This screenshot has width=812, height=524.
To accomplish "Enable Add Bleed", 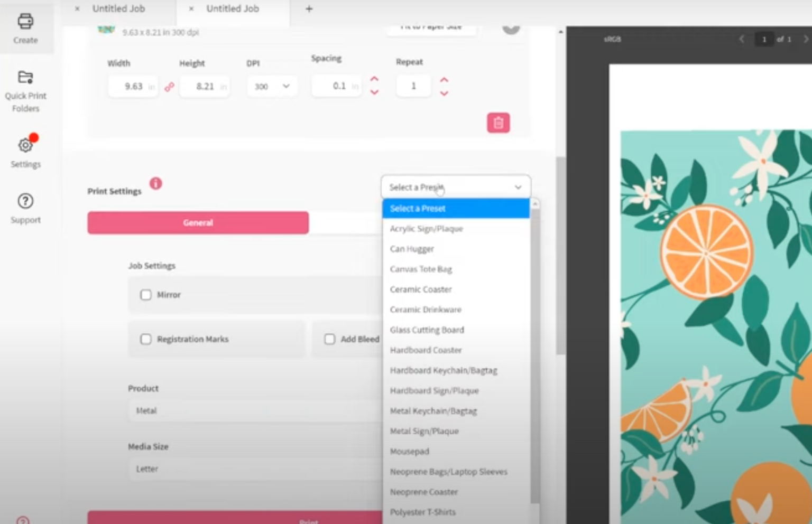I will pos(330,339).
